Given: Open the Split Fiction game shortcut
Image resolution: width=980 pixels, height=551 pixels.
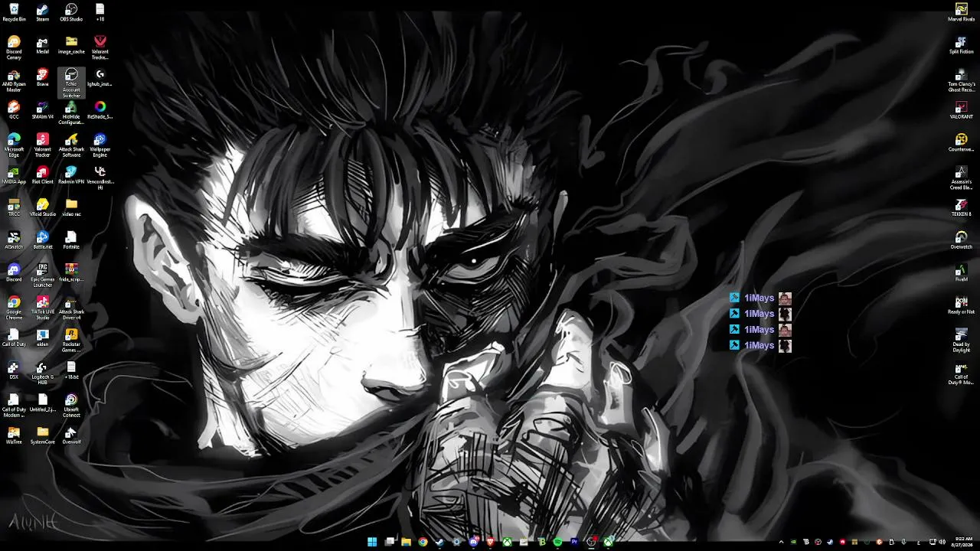Looking at the screenshot, I should [961, 44].
